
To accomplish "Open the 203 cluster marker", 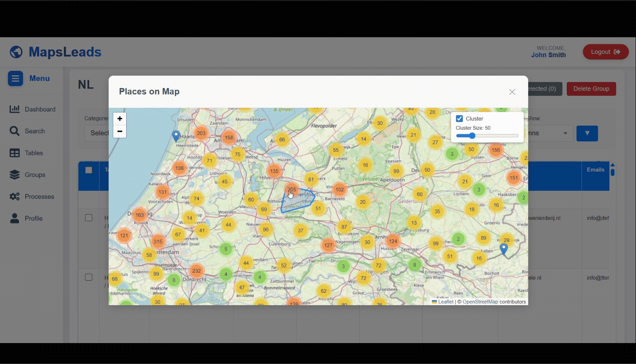I will 201,133.
